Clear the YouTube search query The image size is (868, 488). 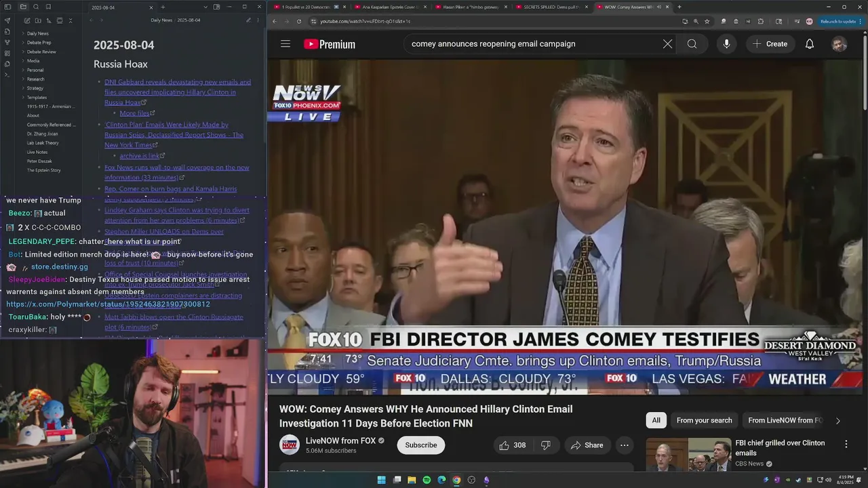coord(667,44)
